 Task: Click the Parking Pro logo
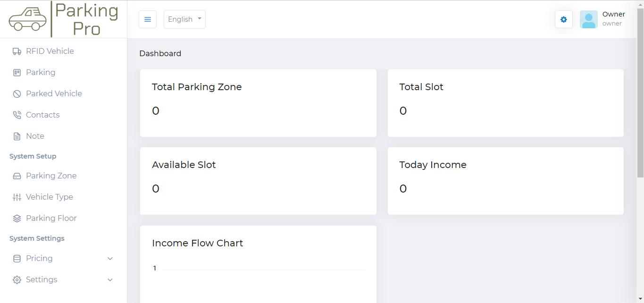click(x=63, y=19)
